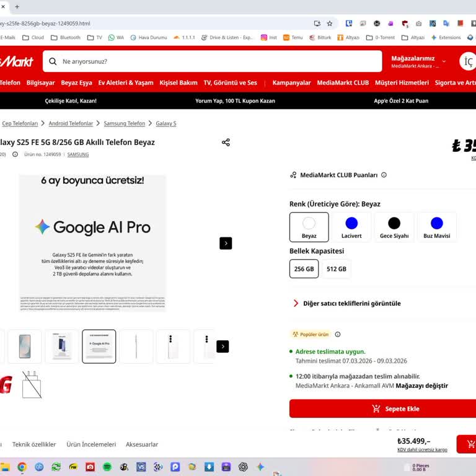
Task: Open SAMSUNG brand link
Action: [x=78, y=154]
